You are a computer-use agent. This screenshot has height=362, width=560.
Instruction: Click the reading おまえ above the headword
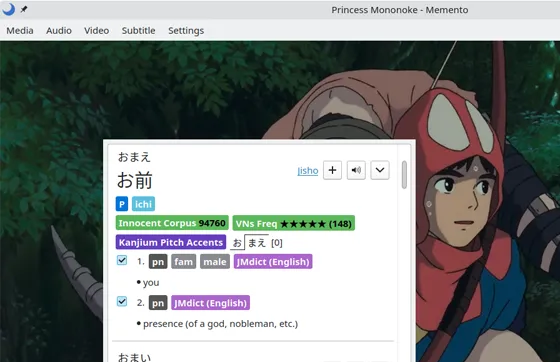(134, 157)
